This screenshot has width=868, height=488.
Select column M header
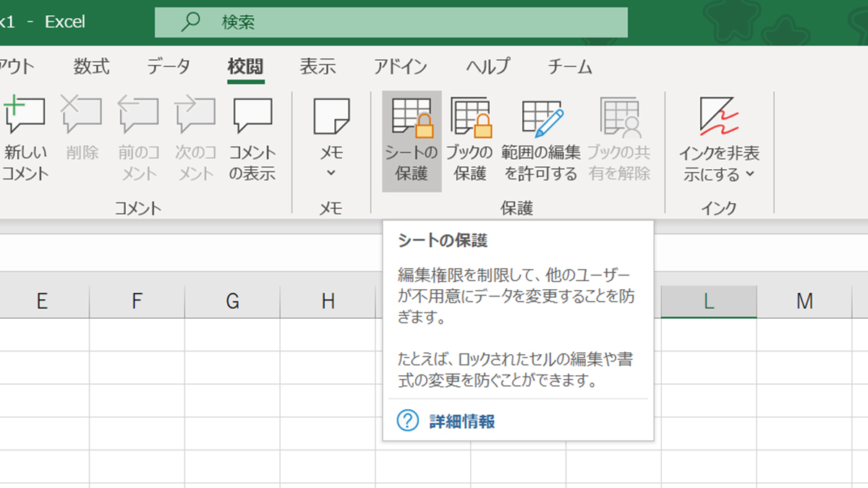pyautogui.click(x=804, y=301)
